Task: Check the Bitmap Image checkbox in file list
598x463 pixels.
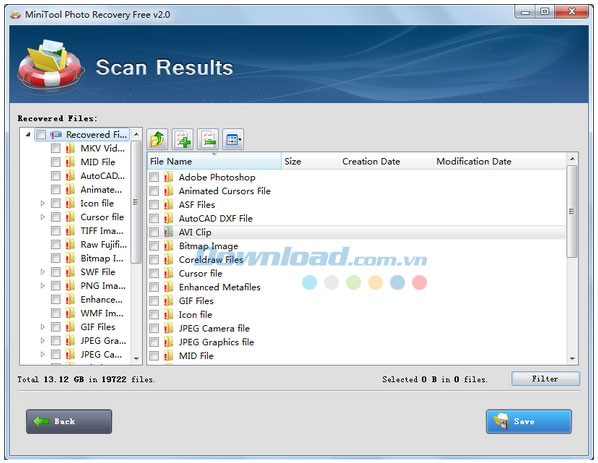Action: [154, 246]
